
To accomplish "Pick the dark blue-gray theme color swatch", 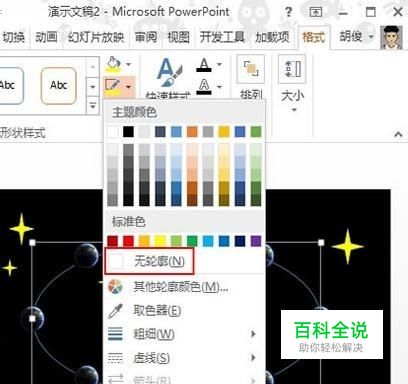I will click(x=160, y=132).
